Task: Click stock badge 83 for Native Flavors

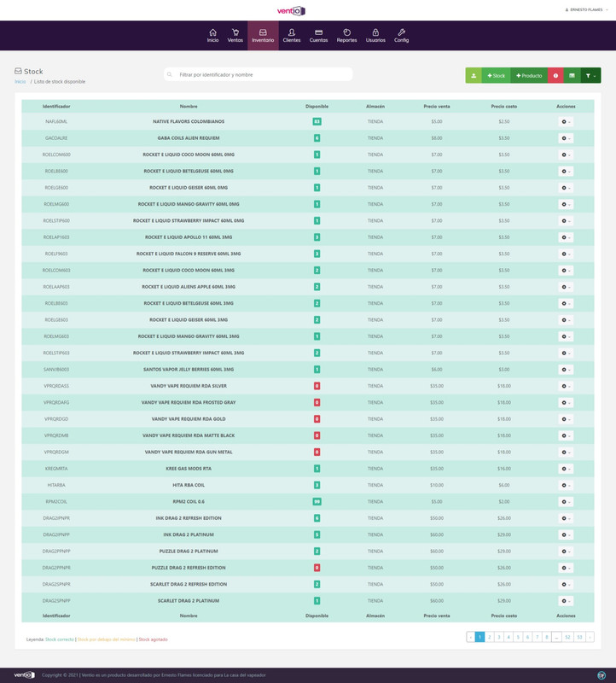Action: [317, 121]
